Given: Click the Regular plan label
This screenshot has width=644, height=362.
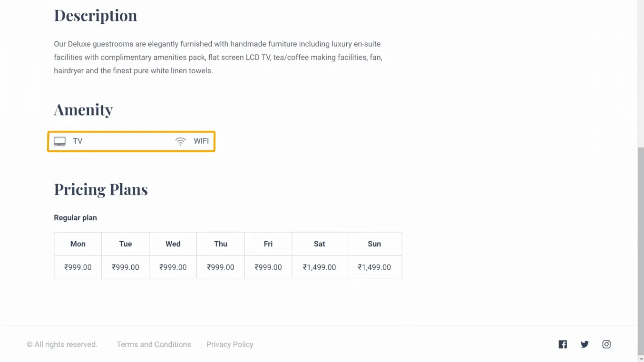Looking at the screenshot, I should pyautogui.click(x=75, y=218).
